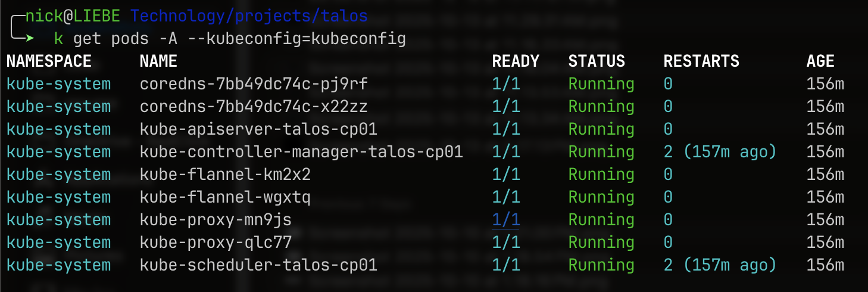Click the green prompt arrow symbol
This screenshot has width=868, height=292.
point(29,39)
